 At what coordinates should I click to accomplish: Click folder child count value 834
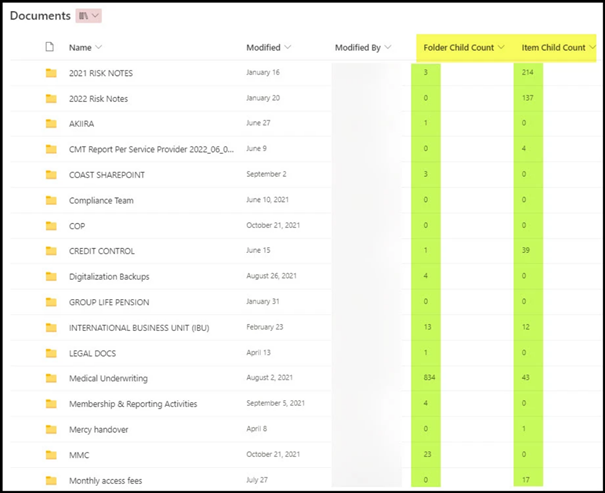[x=429, y=377]
